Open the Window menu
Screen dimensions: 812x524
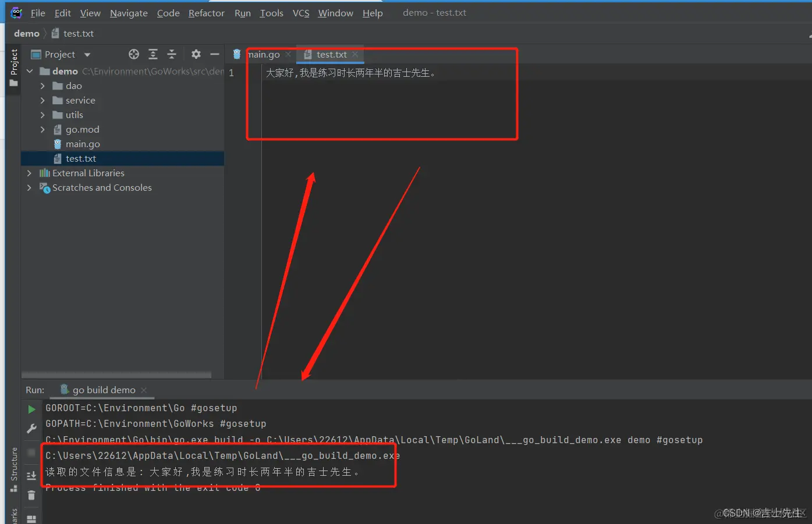click(335, 13)
